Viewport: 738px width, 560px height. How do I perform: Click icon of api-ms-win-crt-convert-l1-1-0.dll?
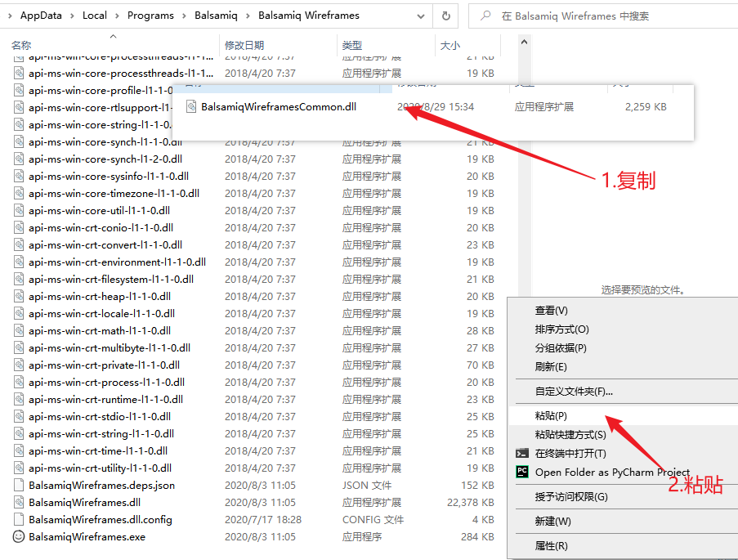[19, 244]
